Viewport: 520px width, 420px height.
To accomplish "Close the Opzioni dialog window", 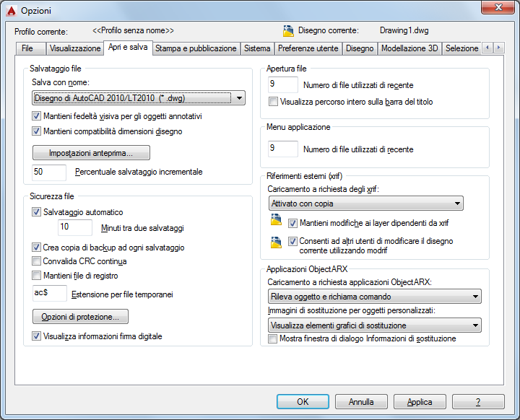I will (x=498, y=7).
